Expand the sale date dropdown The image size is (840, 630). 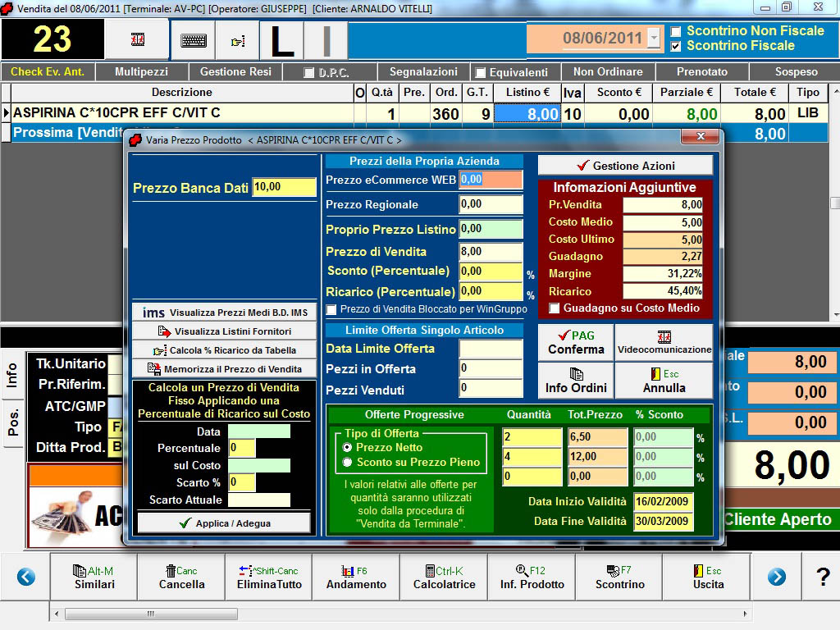(x=653, y=38)
